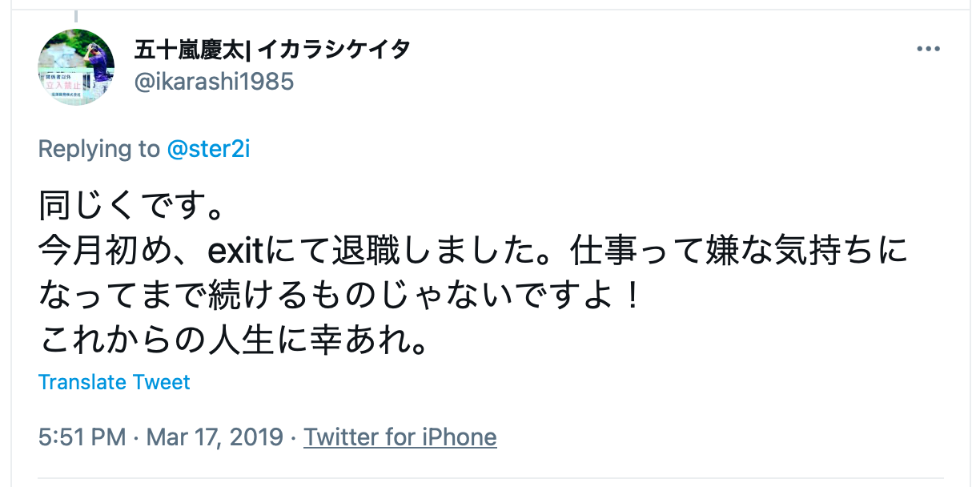Click the phrase 仕事って嫌な気持ちに

point(739,252)
